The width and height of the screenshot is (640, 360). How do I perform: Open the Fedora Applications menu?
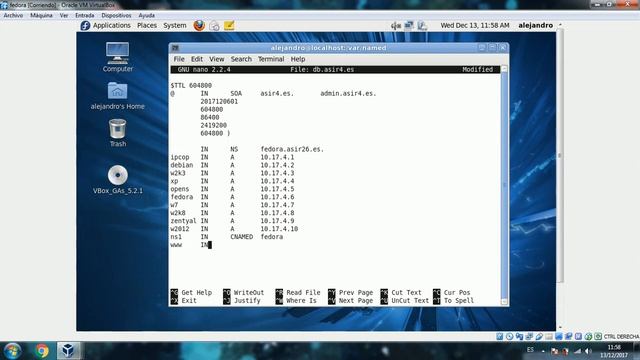click(111, 25)
